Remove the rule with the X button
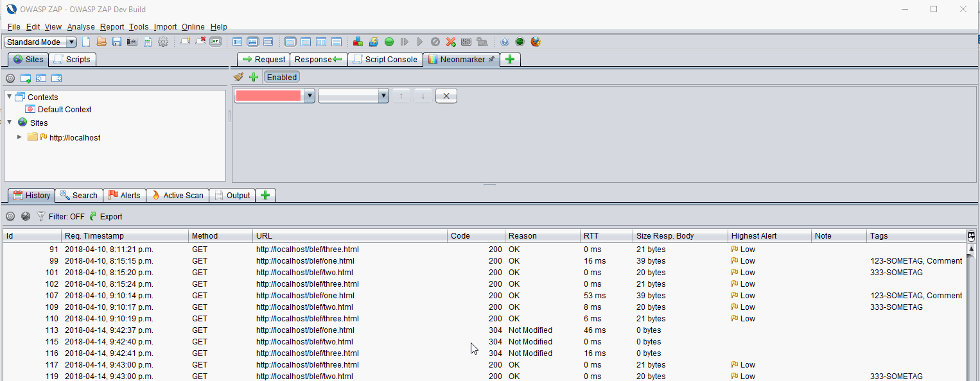 coord(446,96)
